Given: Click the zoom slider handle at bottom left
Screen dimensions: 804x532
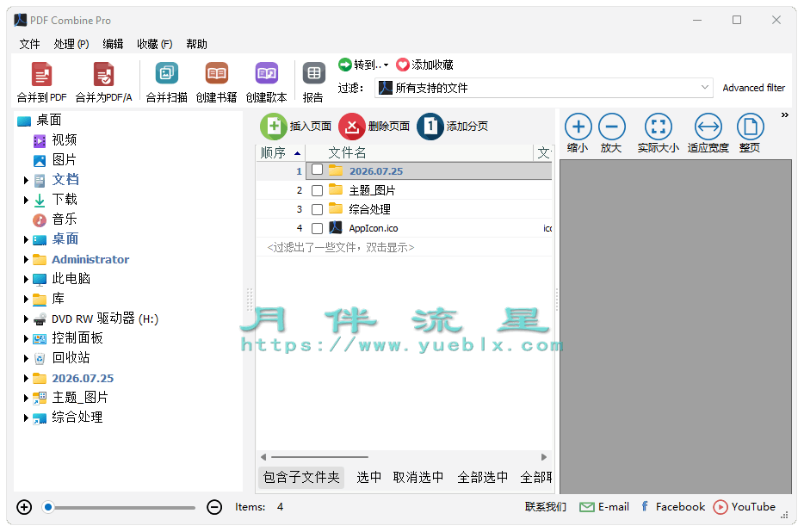Looking at the screenshot, I should 48,507.
